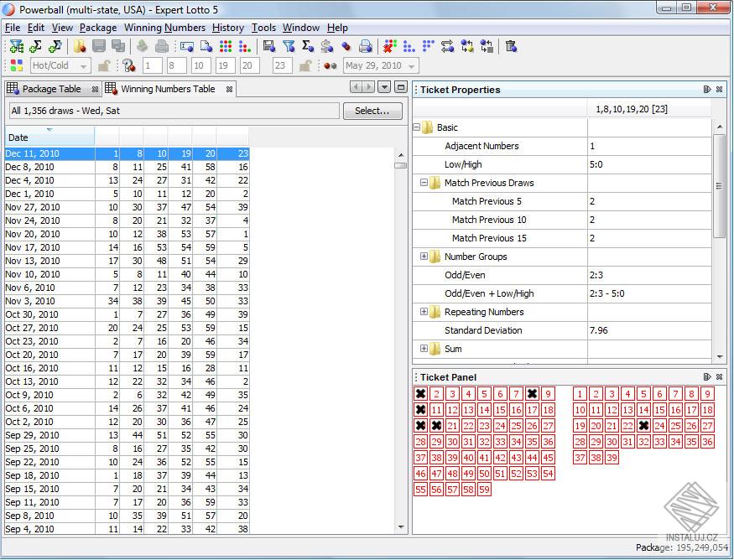Click the funnel-tree filter icon at toolbar start

(17, 46)
